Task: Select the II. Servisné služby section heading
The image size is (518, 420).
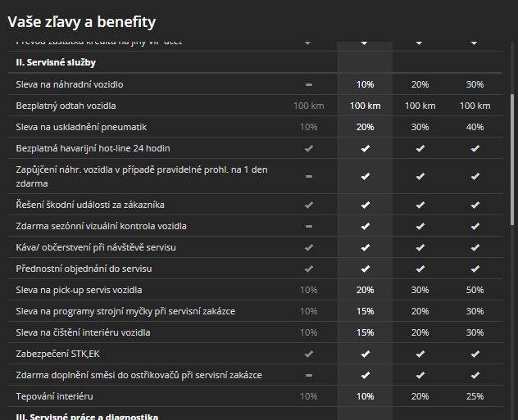Action: tap(56, 62)
